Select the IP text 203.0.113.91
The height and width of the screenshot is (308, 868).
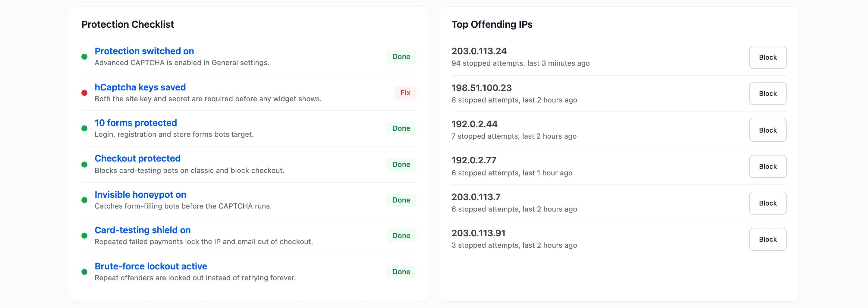point(479,233)
